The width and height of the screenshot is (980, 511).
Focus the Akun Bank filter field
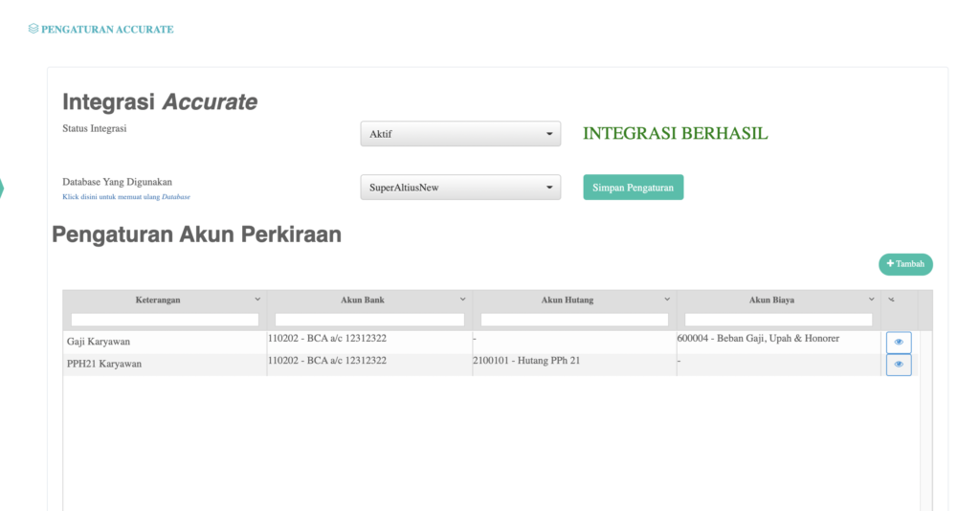369,320
